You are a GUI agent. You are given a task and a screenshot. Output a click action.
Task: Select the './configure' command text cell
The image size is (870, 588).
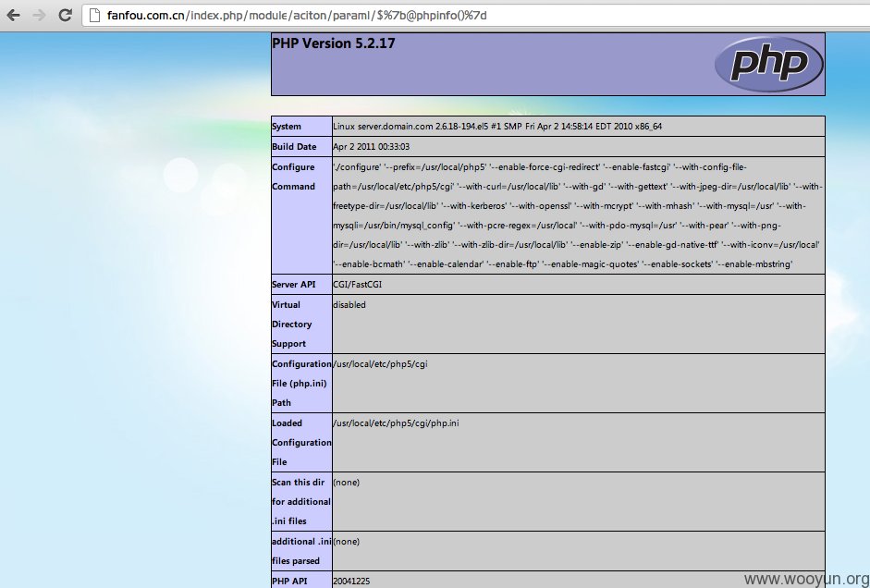tap(578, 215)
